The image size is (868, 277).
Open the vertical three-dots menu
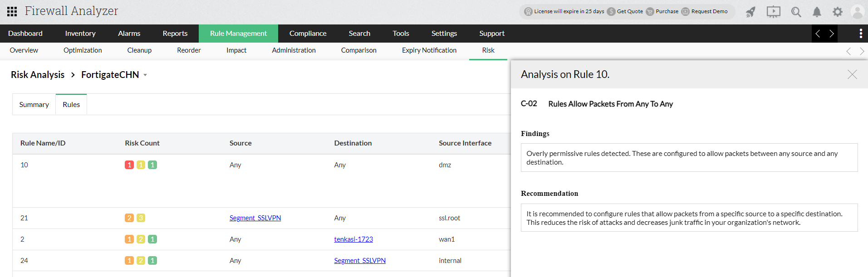[x=860, y=34]
